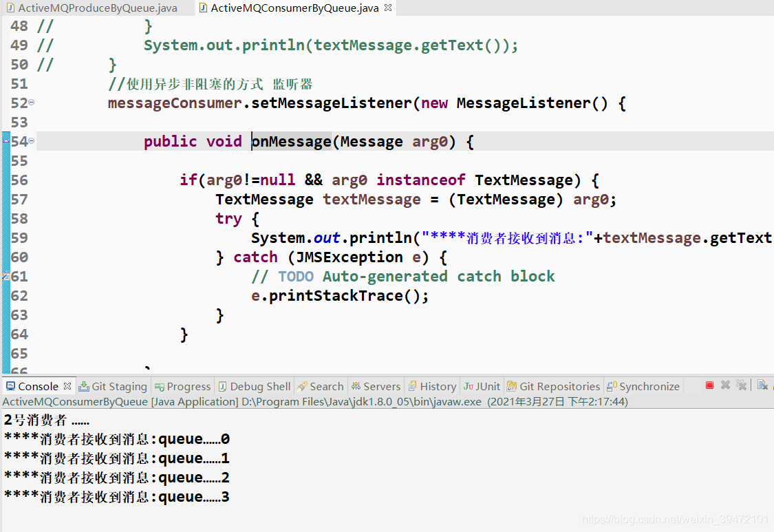Close the ActiveMQConsumerByQueue.java editor tab
The width and height of the screenshot is (774, 532).
click(x=388, y=8)
